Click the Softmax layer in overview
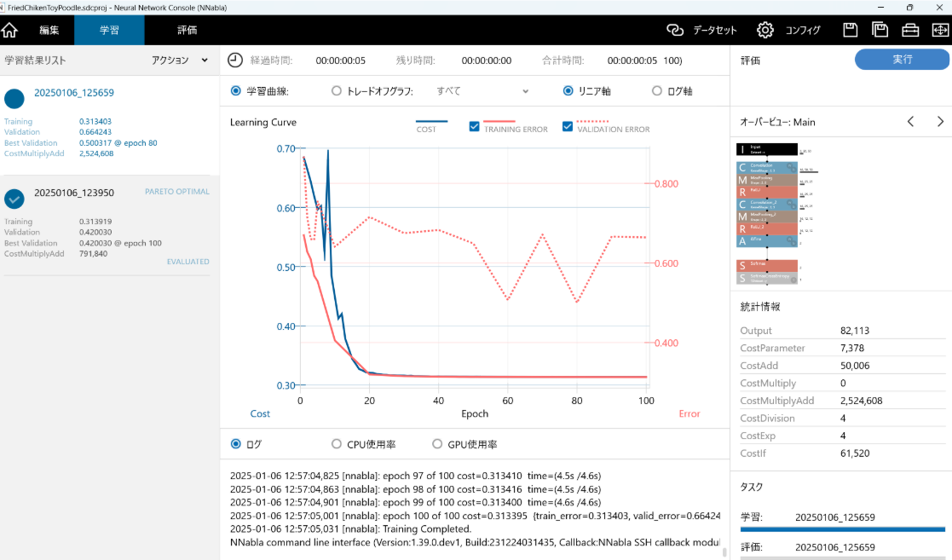The height and width of the screenshot is (560, 952). coord(767,265)
